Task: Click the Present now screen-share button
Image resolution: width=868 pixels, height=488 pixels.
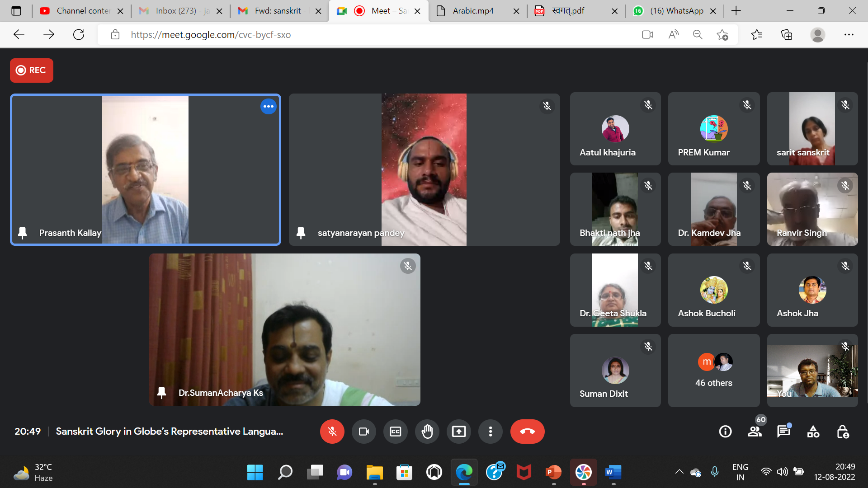Action: click(x=459, y=432)
